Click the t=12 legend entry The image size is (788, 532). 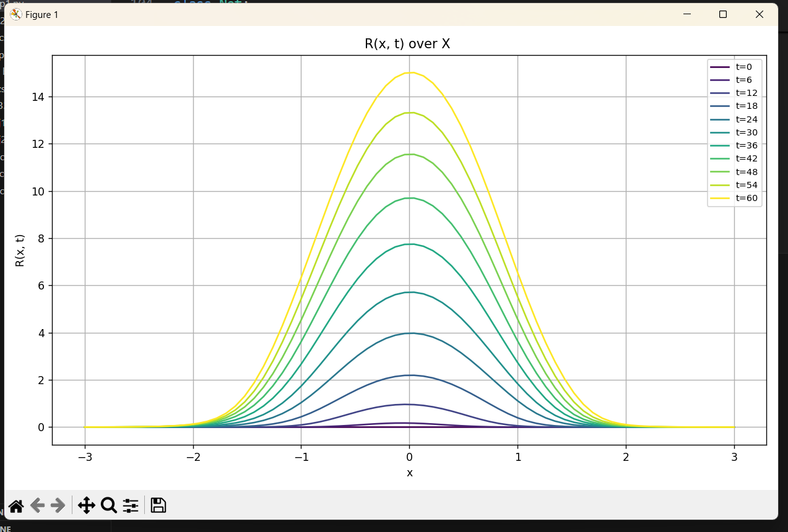click(734, 93)
